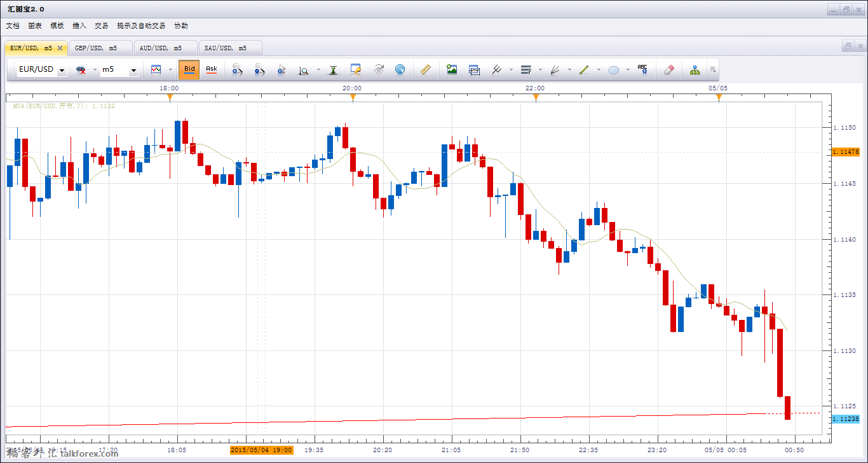Select the crosshair cursor tool

(x=281, y=70)
